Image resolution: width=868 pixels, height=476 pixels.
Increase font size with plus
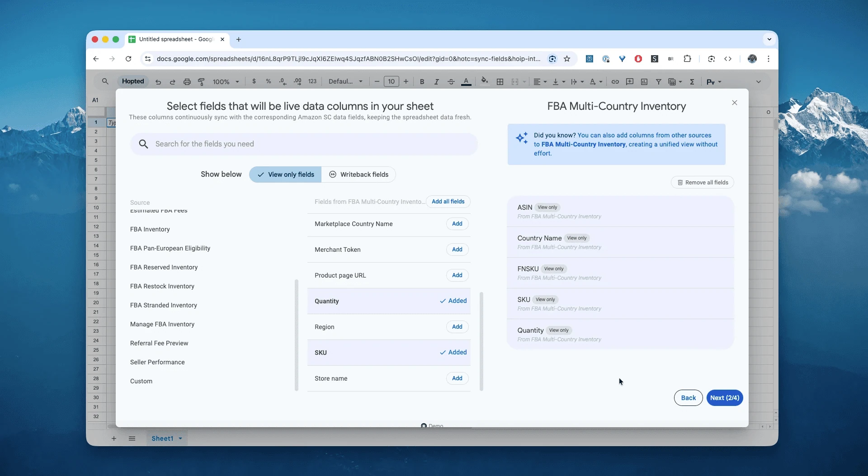click(x=406, y=81)
